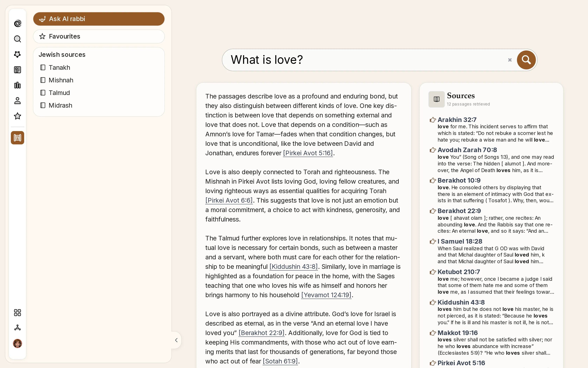Open the search magnifier icon in sidebar
Image resolution: width=588 pixels, height=368 pixels.
(17, 39)
